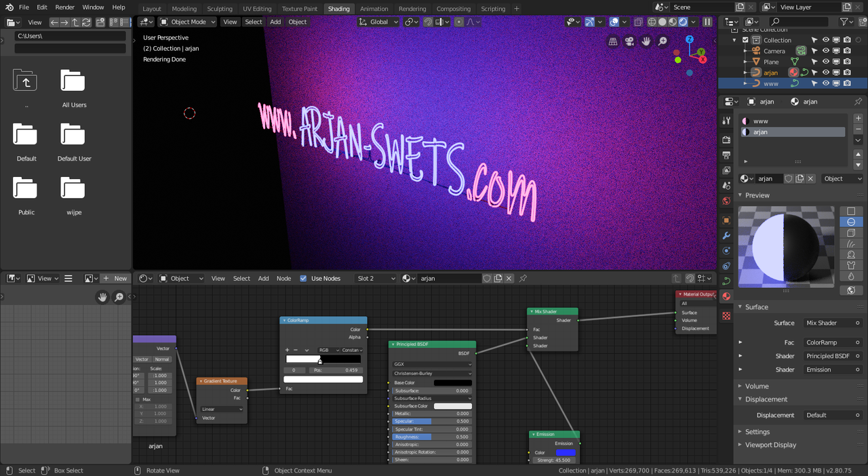Open the Tool properties tab
The height and width of the screenshot is (476, 868).
[x=726, y=121]
